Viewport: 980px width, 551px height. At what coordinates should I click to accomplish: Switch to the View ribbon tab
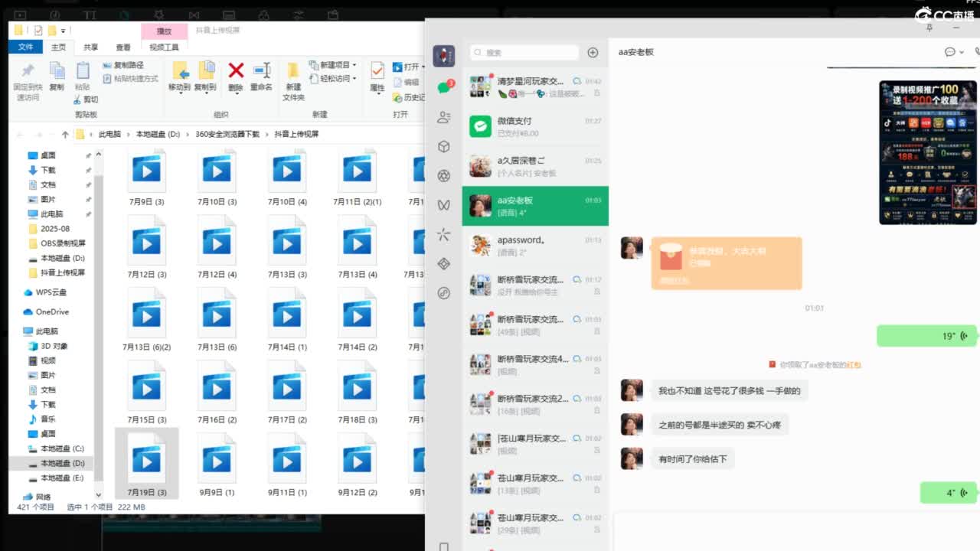[x=123, y=47]
